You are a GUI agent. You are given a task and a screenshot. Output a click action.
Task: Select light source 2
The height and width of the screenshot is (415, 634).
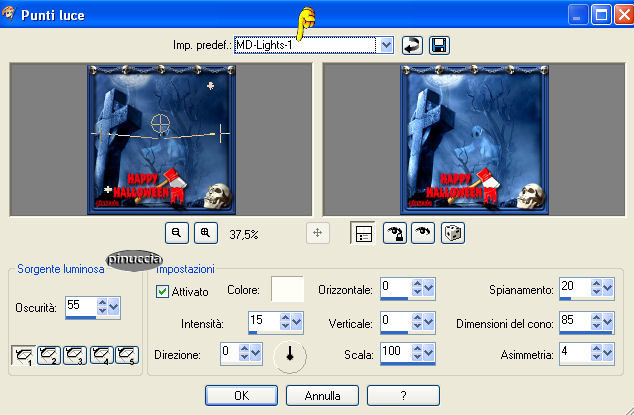click(49, 356)
